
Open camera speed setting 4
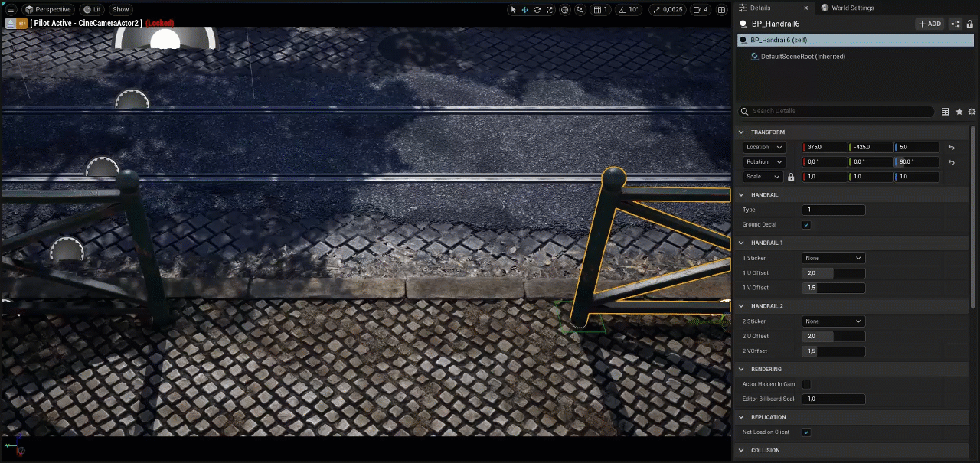pyautogui.click(x=701, y=10)
